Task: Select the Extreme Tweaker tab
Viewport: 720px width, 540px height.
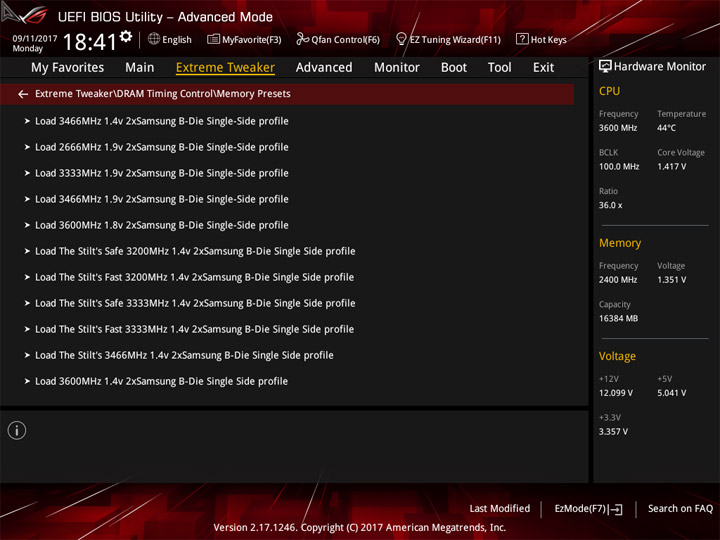Action: pyautogui.click(x=225, y=68)
